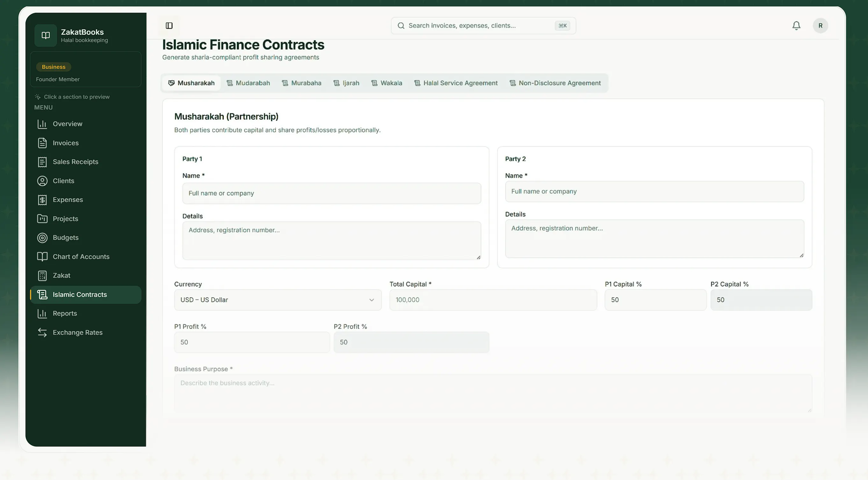The width and height of the screenshot is (868, 480).
Task: Click the Party 1 Details textarea
Action: [x=332, y=240]
